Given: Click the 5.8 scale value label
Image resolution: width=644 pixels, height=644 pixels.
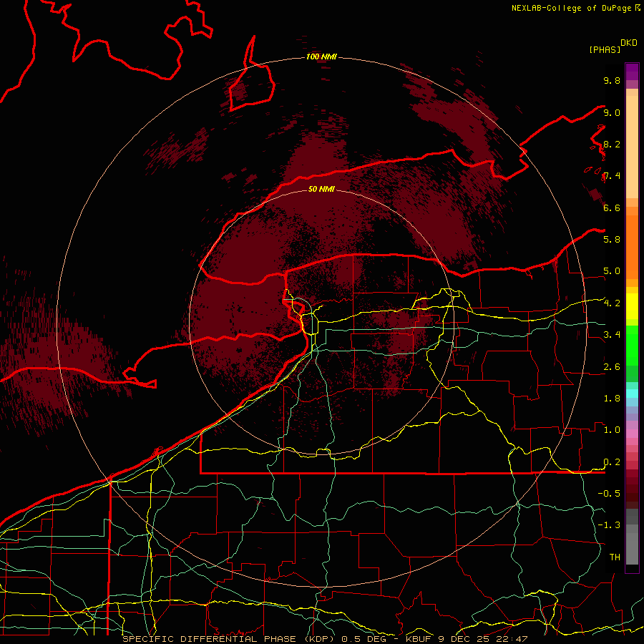Looking at the screenshot, I should 612,239.
